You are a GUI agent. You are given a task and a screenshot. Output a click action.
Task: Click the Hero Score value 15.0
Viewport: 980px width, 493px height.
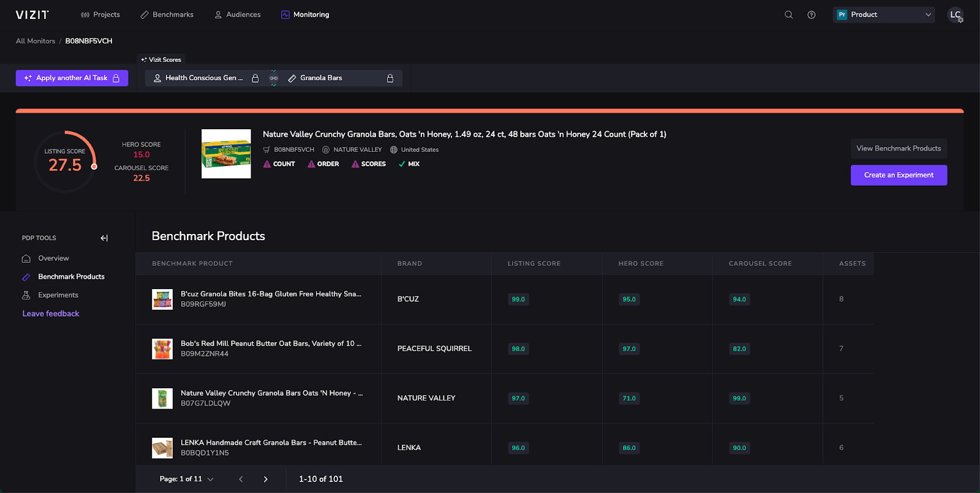[x=141, y=155]
